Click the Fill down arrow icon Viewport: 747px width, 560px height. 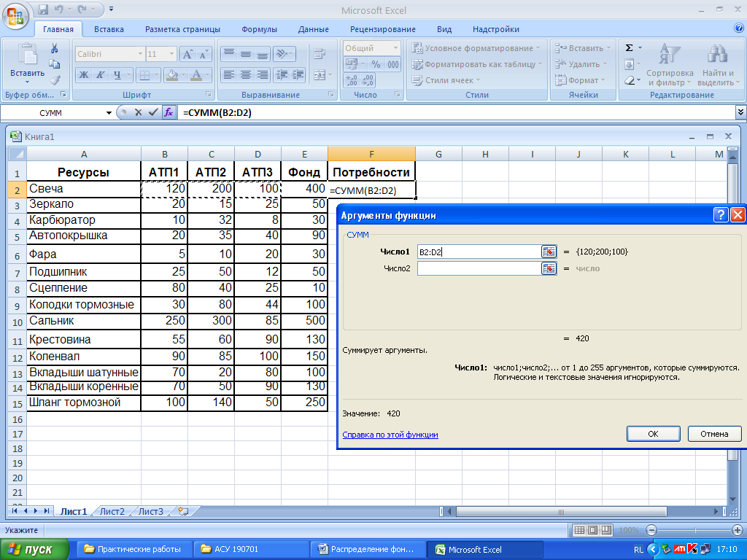(630, 64)
